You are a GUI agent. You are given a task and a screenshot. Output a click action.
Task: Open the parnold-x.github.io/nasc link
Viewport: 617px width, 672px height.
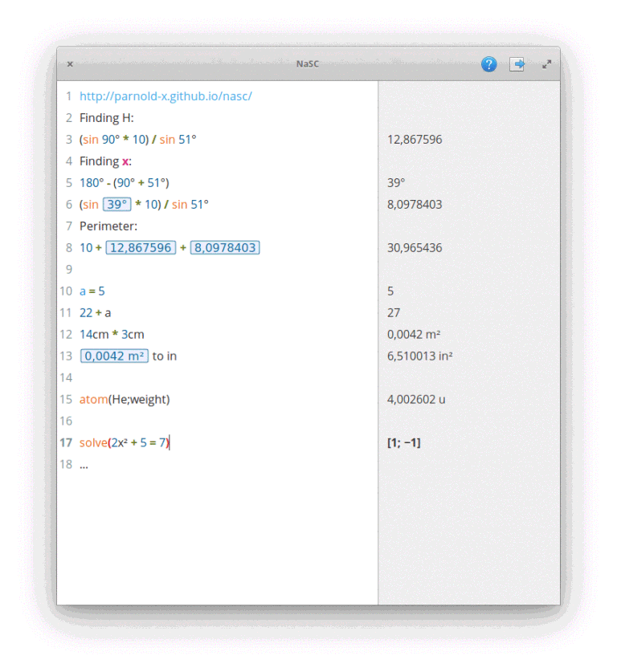[x=165, y=96]
